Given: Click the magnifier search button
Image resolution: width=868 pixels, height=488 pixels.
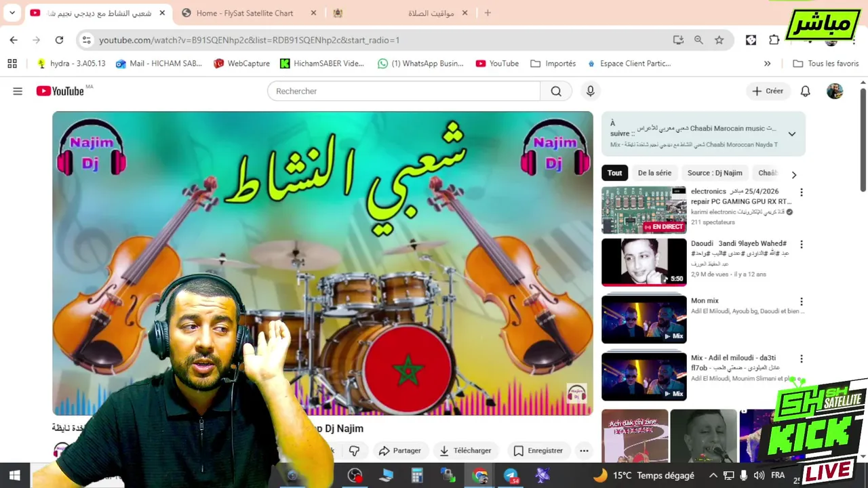Looking at the screenshot, I should [556, 91].
